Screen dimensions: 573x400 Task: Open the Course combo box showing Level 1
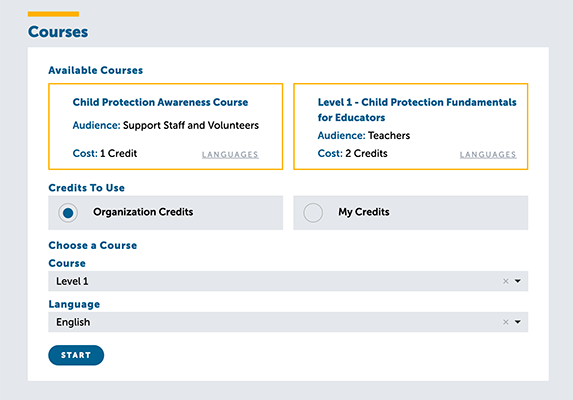pyautogui.click(x=288, y=281)
